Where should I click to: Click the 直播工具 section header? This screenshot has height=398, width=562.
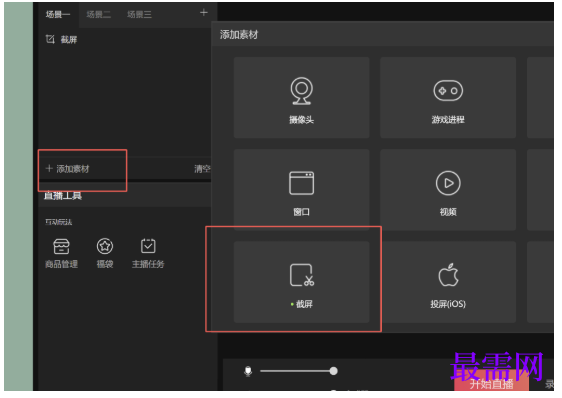(63, 196)
